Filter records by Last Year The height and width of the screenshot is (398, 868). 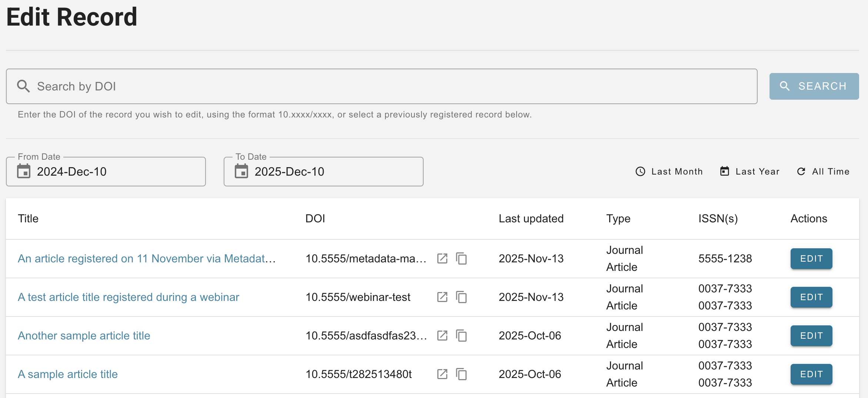750,172
